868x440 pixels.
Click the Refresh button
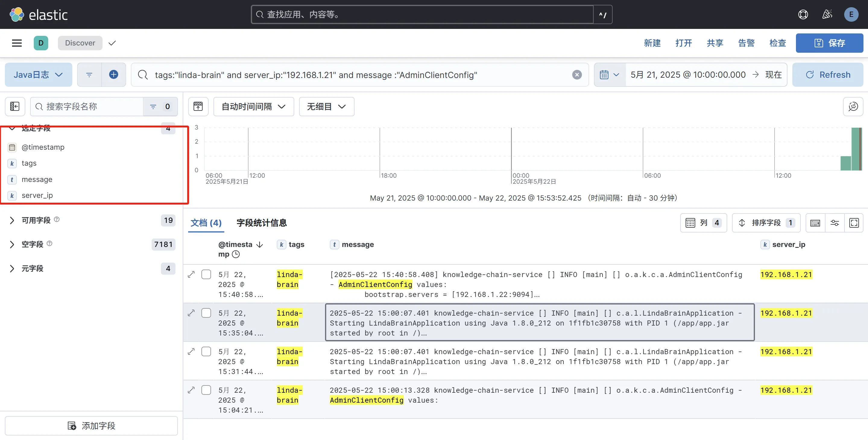click(x=828, y=75)
